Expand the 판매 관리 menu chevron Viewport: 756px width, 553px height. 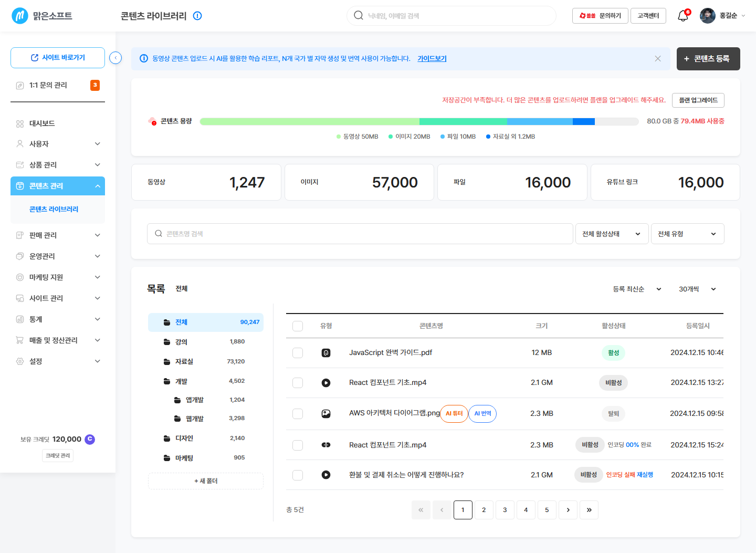pyautogui.click(x=98, y=235)
